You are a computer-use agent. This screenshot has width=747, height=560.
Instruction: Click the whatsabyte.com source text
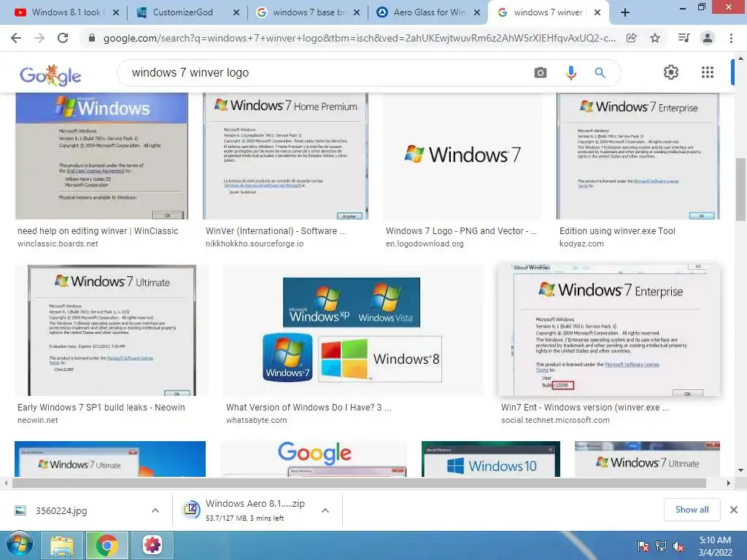tap(256, 421)
